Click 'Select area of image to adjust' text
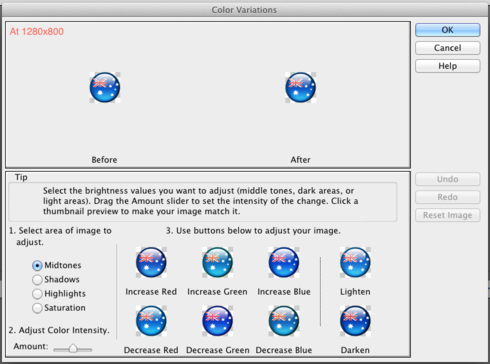 point(60,236)
